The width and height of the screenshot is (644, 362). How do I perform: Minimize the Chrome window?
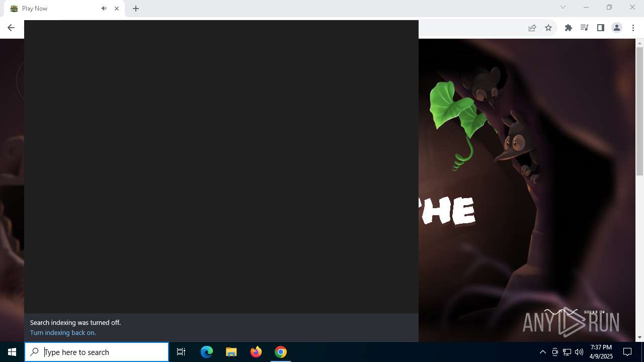coord(586,7)
